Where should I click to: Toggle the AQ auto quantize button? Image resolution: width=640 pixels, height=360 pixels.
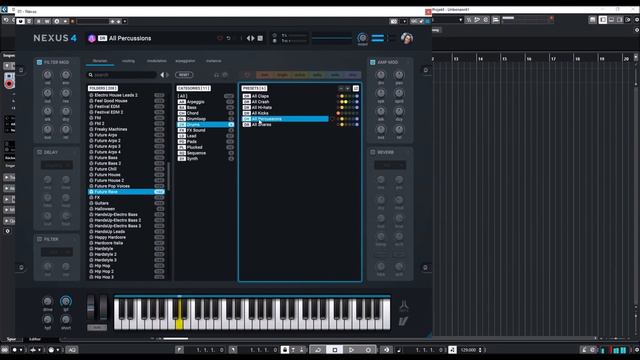pos(72,350)
